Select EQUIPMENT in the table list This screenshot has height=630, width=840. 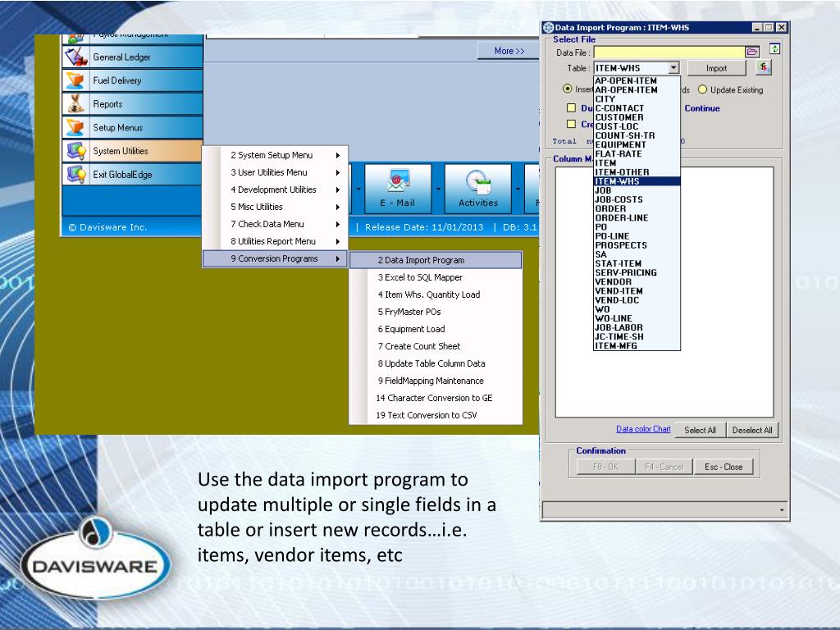point(637,144)
